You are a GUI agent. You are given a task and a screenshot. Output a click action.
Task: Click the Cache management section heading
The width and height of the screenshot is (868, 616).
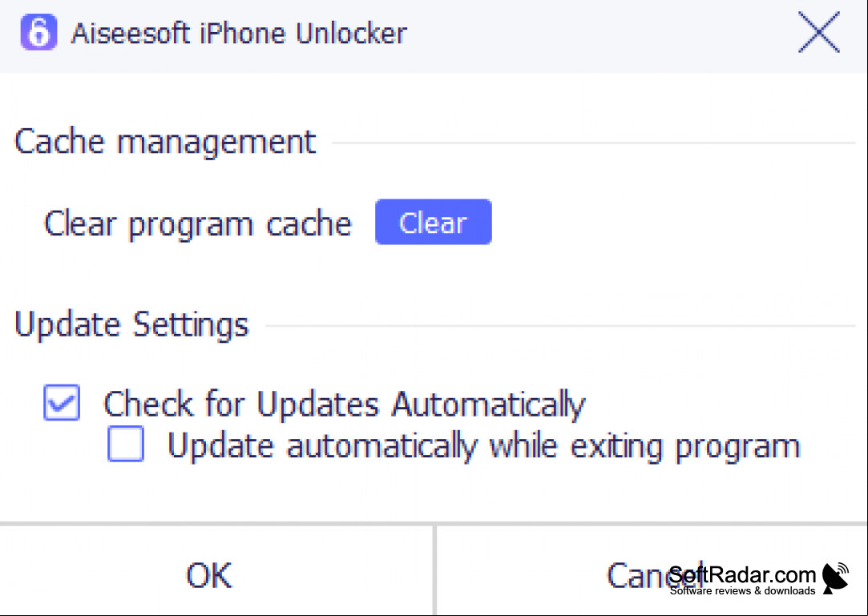pyautogui.click(x=165, y=142)
